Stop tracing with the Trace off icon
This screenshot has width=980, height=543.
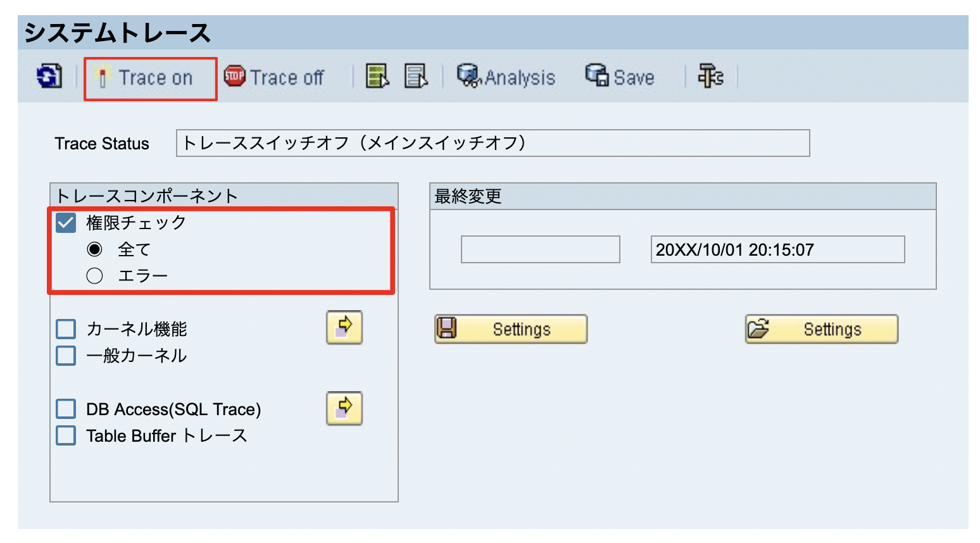coord(275,77)
